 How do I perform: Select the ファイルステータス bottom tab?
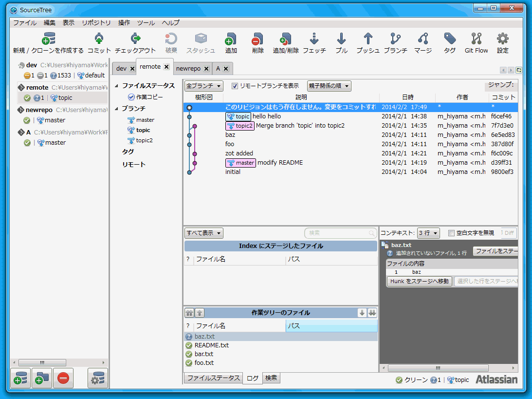[x=213, y=378]
